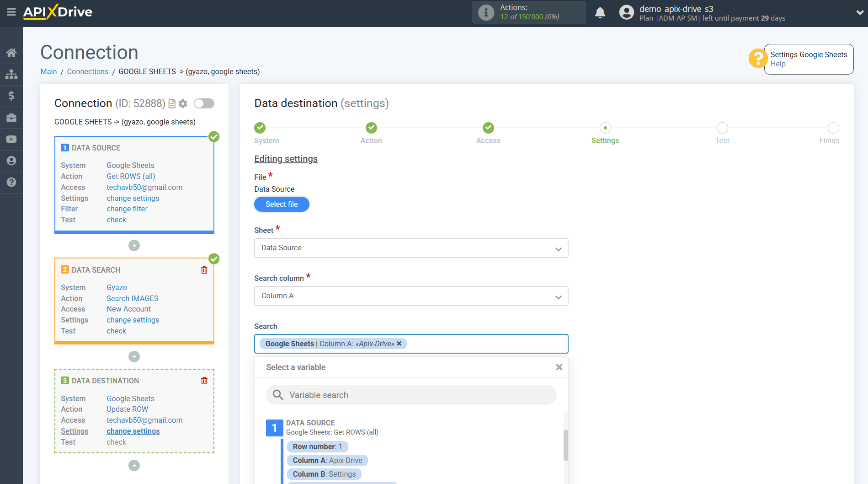Open the home icon in the sidebar

11,53
